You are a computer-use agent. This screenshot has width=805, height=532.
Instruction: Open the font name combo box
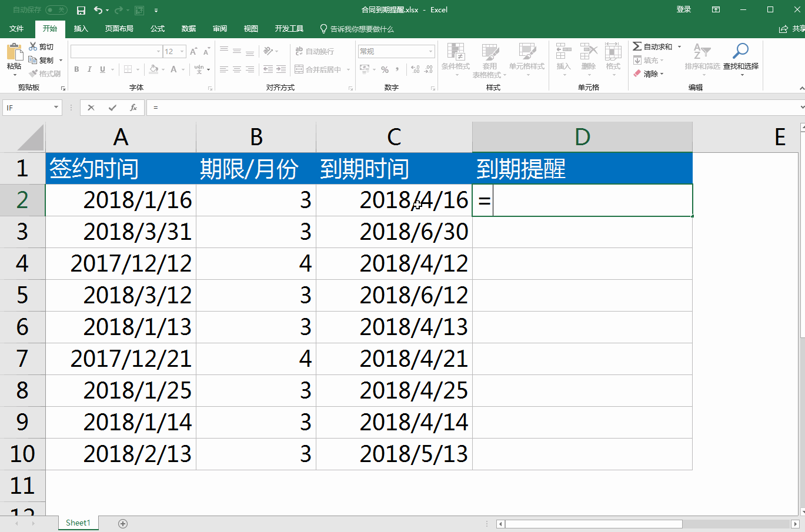(116, 52)
